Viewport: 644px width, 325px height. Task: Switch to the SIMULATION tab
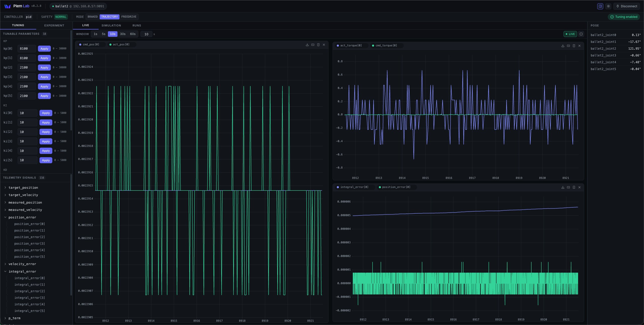point(111,25)
